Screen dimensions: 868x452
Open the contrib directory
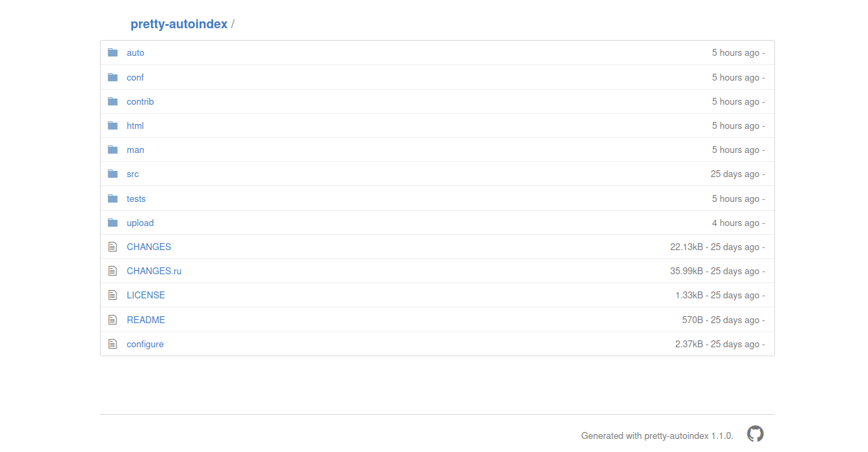140,101
